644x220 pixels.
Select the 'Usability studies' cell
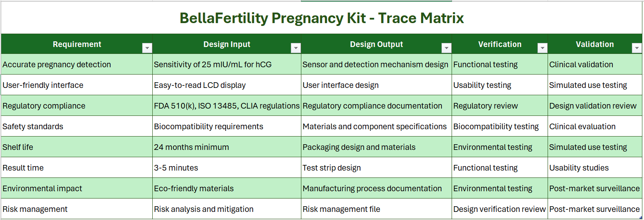click(x=579, y=168)
